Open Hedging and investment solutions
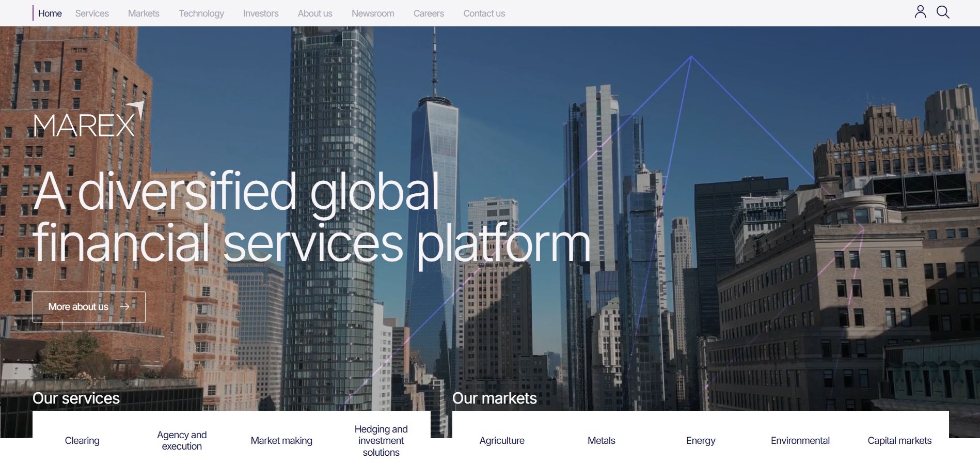This screenshot has width=980, height=463. [381, 440]
